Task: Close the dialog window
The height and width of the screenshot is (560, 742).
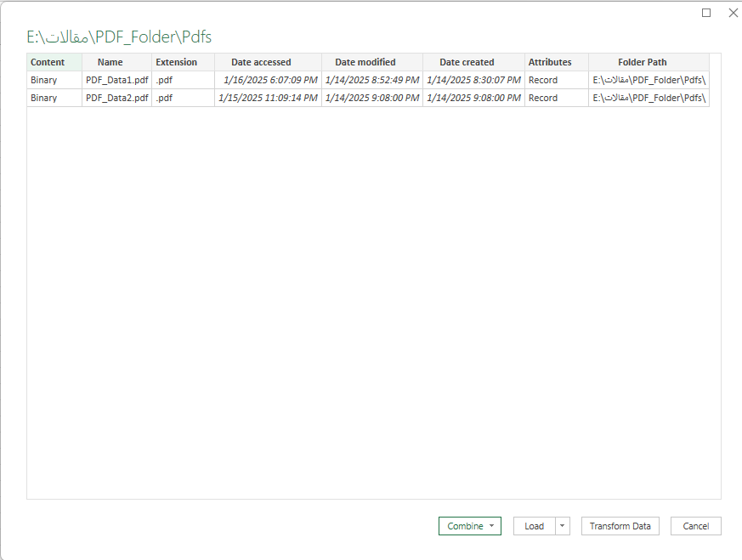Action: click(x=733, y=13)
